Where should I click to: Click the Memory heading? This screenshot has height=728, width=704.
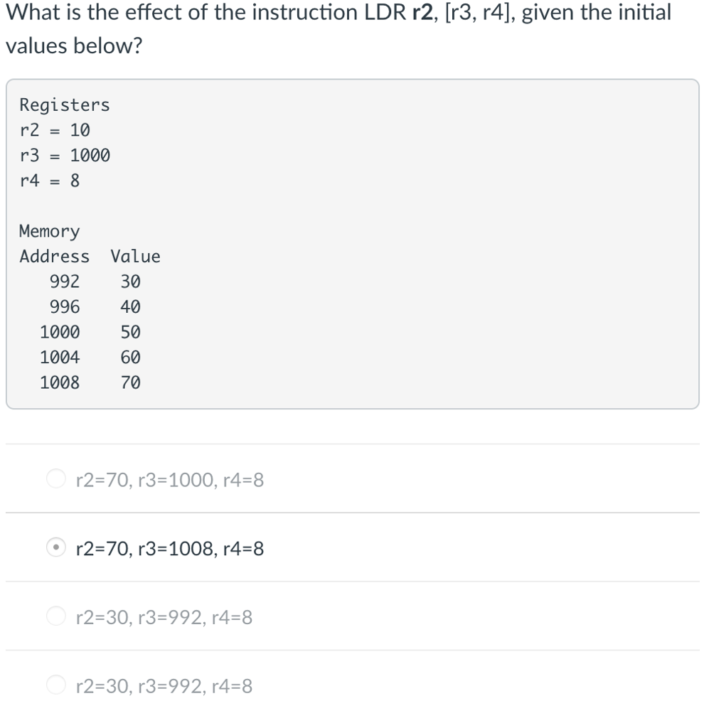click(48, 231)
